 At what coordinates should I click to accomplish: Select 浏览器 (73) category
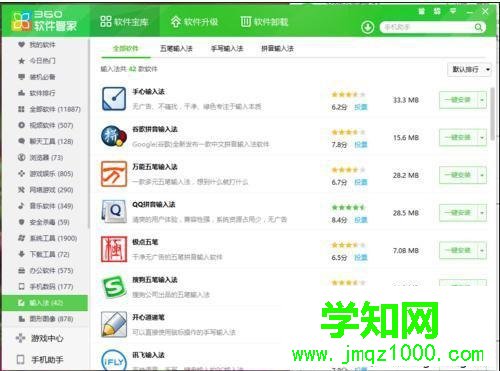click(40, 157)
